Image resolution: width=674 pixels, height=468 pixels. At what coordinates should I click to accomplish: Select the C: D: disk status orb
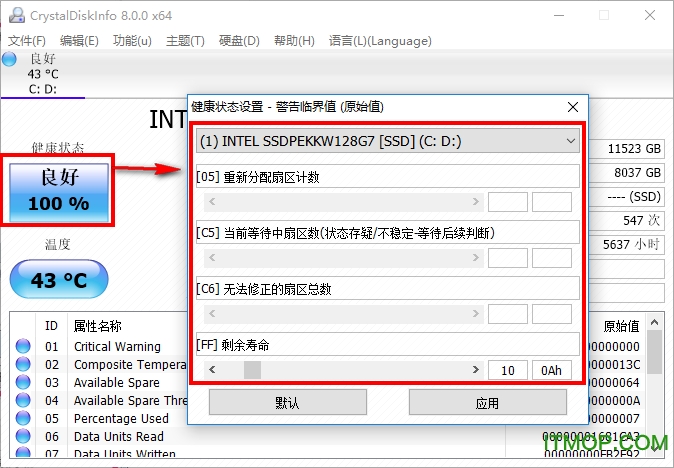(x=9, y=59)
